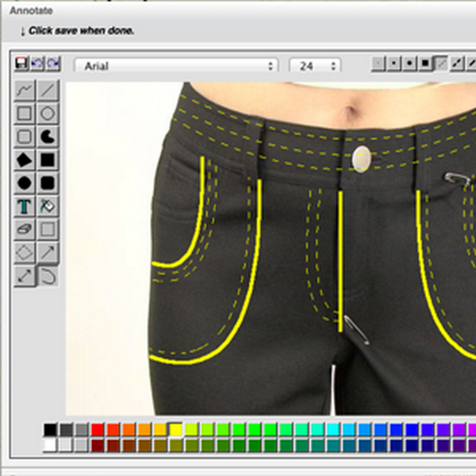Save the annotation with the floppy disk icon
This screenshot has width=476, height=476.
pyautogui.click(x=21, y=63)
